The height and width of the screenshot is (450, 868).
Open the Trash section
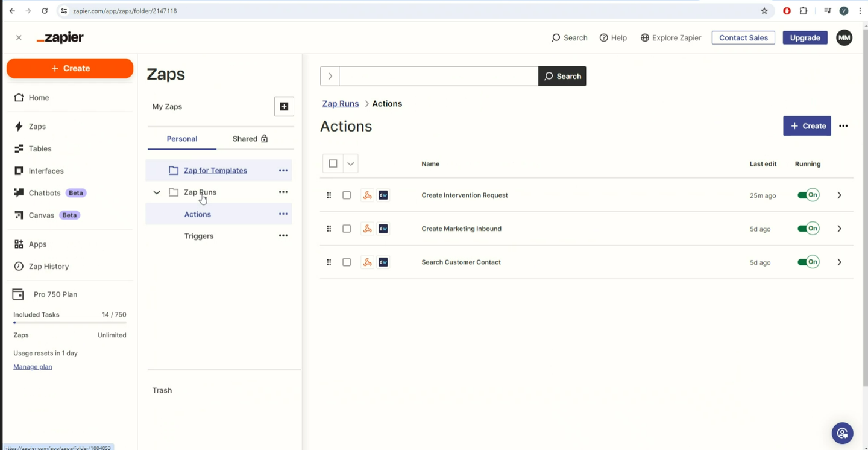pyautogui.click(x=162, y=390)
